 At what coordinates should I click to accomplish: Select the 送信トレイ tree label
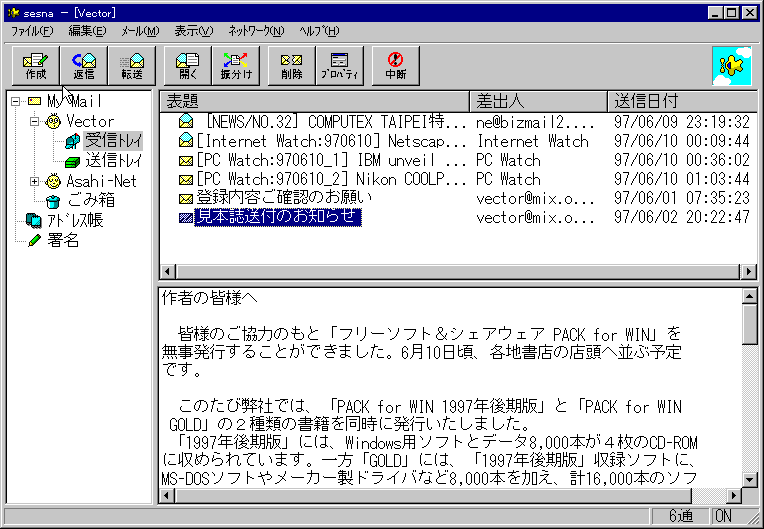click(x=114, y=161)
